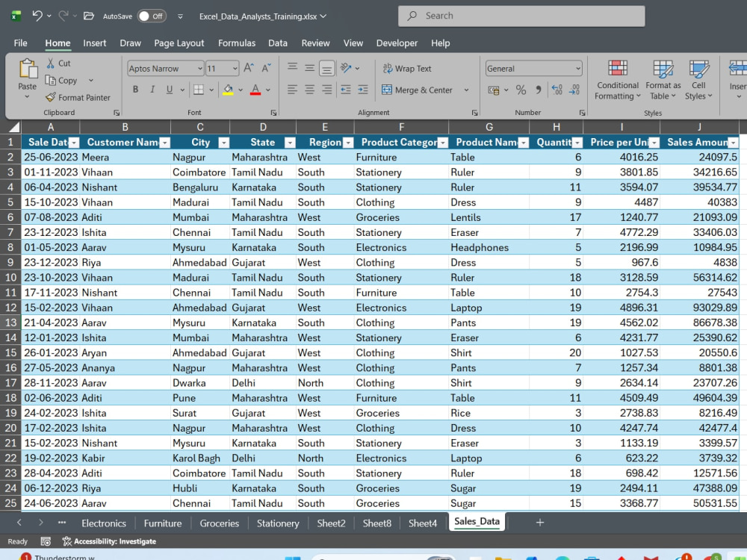Open Conditional Formatting menu
Image resolution: width=747 pixels, height=560 pixels.
pos(618,80)
